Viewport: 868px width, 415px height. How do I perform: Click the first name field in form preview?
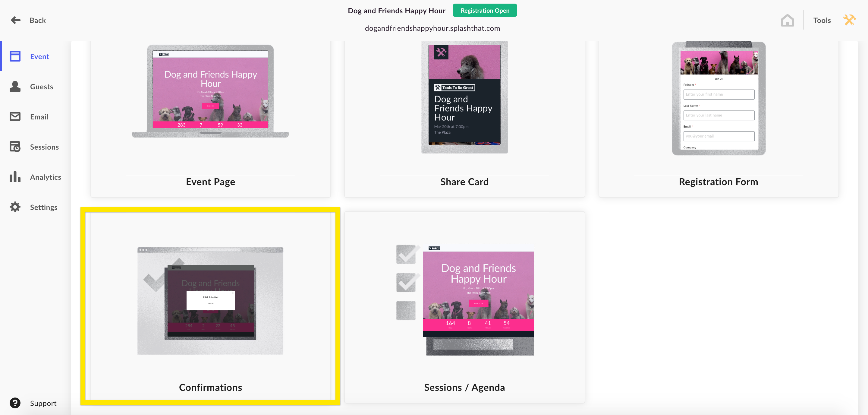[719, 94]
